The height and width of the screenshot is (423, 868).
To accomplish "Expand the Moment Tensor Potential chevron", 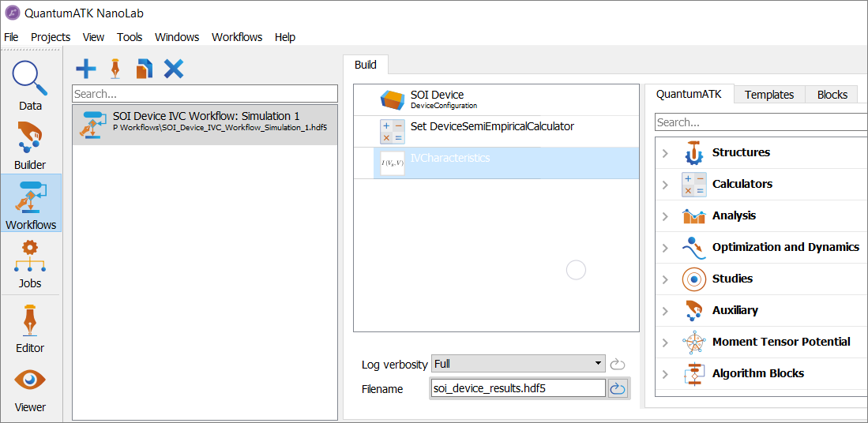I will [x=665, y=343].
